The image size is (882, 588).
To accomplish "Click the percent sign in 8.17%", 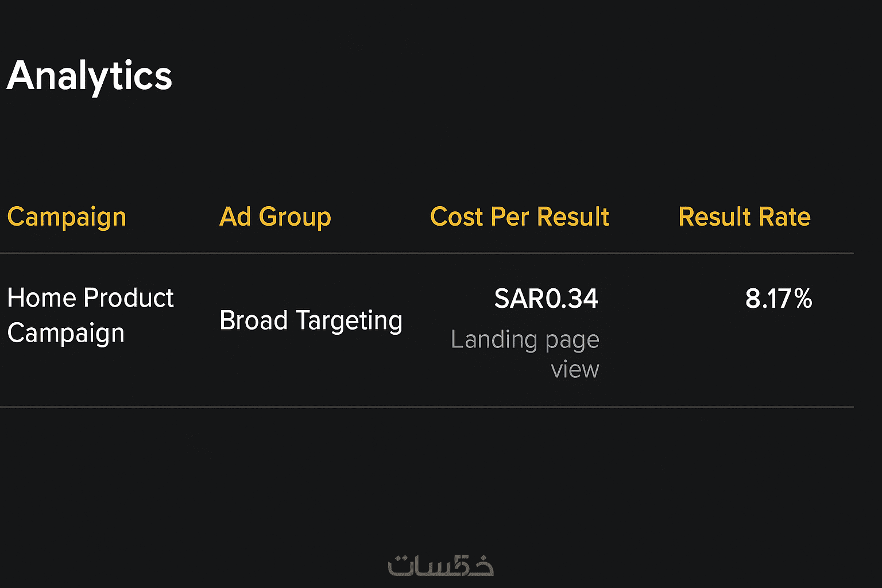I will pyautogui.click(x=803, y=299).
